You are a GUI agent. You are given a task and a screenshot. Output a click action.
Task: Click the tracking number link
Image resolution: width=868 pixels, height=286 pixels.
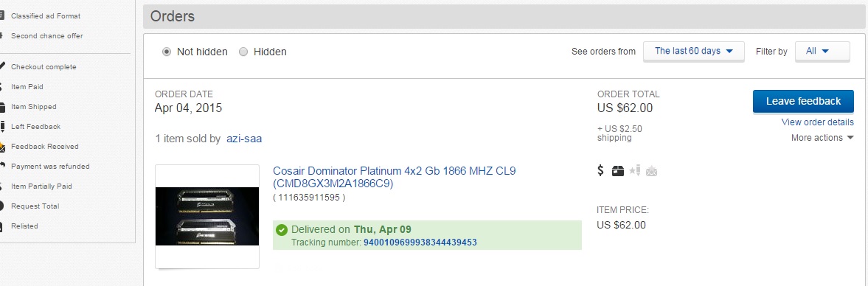(420, 243)
